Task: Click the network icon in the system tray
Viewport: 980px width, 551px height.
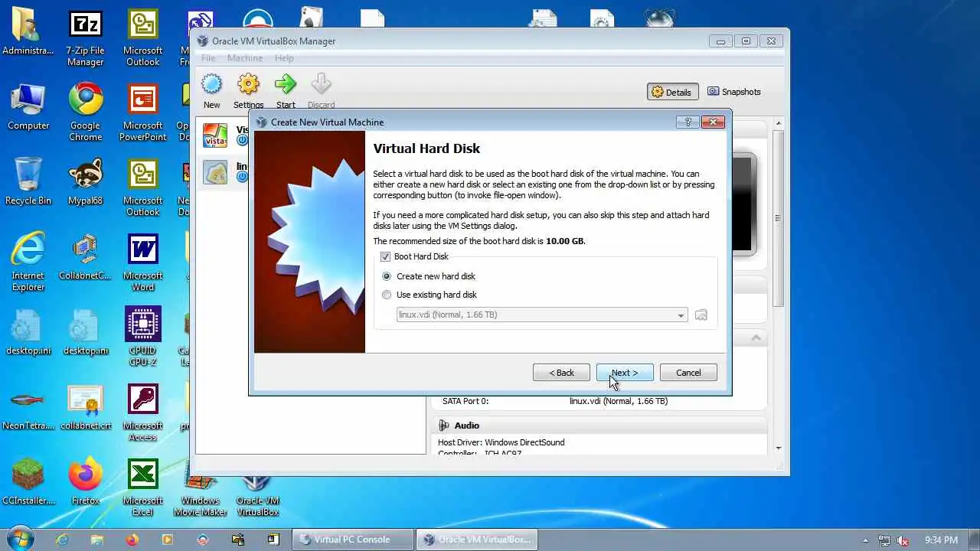Action: point(884,540)
